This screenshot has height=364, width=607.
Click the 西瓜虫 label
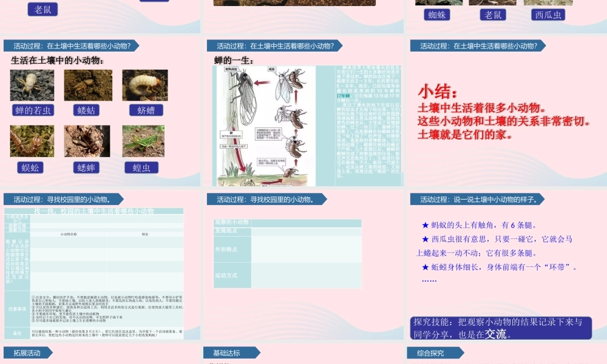tap(548, 15)
